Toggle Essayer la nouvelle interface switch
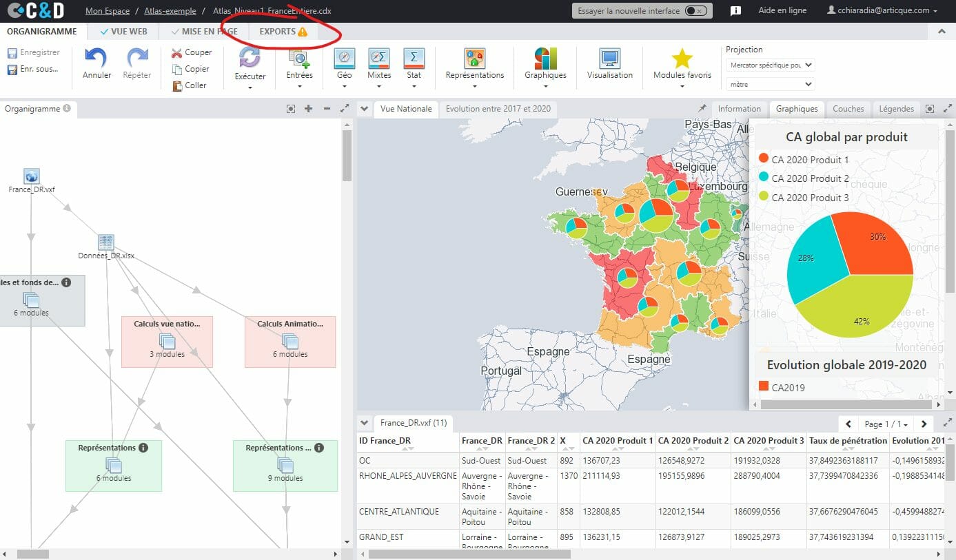 click(695, 11)
